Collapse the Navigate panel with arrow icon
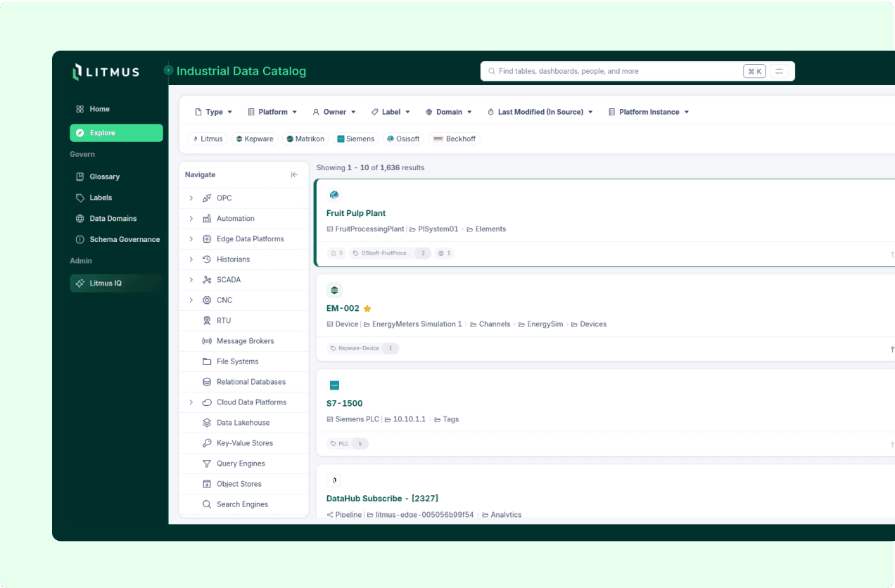 click(x=294, y=174)
